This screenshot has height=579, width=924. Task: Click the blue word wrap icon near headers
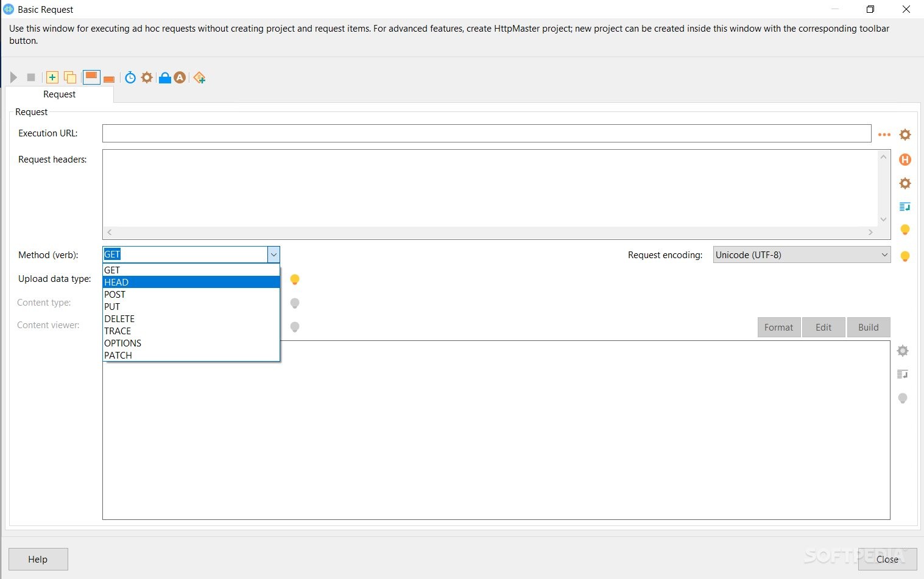[905, 207]
